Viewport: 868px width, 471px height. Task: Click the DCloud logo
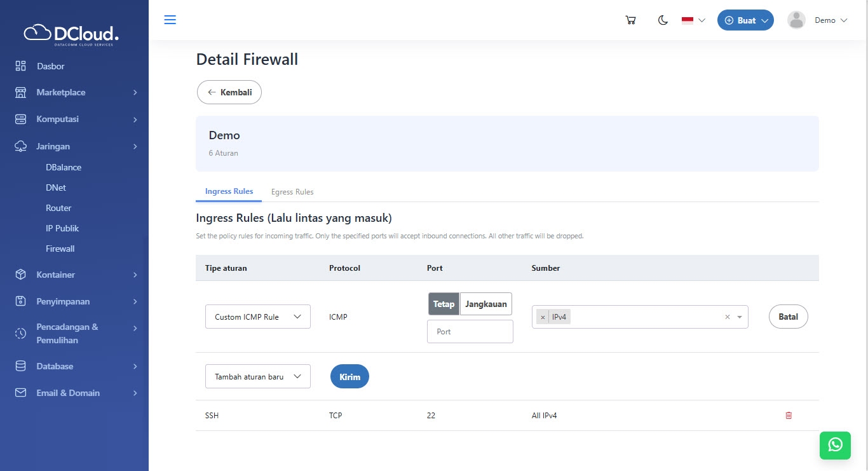[x=71, y=34]
